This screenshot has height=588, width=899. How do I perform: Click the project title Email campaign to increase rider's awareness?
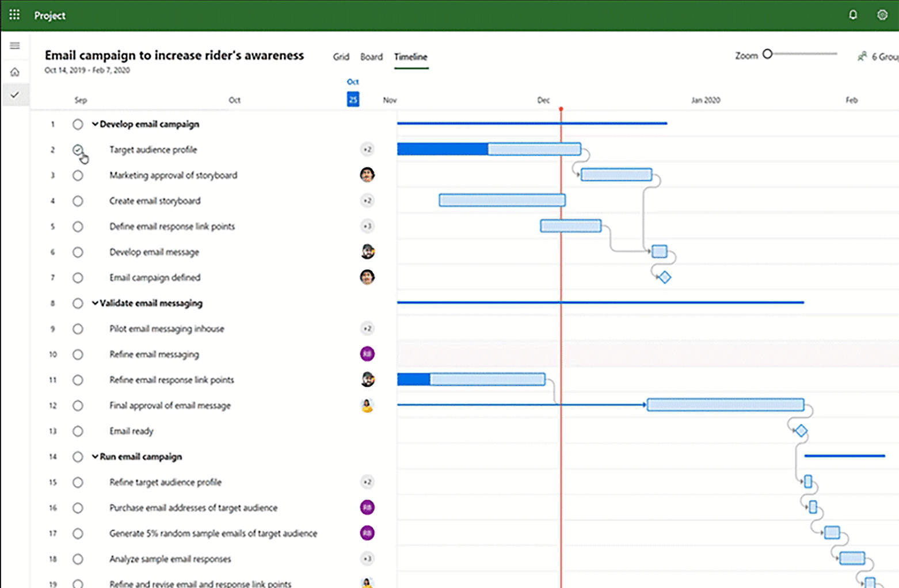point(174,55)
